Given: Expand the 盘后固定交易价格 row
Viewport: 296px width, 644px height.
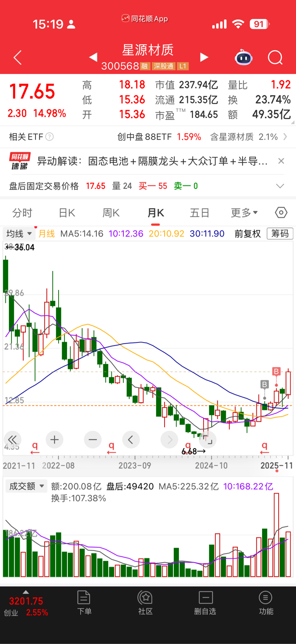Looking at the screenshot, I should (x=280, y=186).
